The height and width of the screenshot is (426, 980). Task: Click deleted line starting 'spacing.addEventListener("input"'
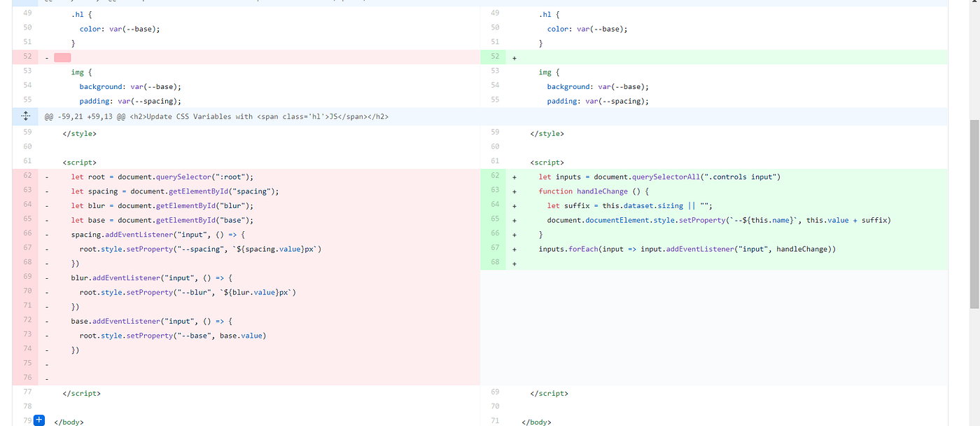coord(157,234)
